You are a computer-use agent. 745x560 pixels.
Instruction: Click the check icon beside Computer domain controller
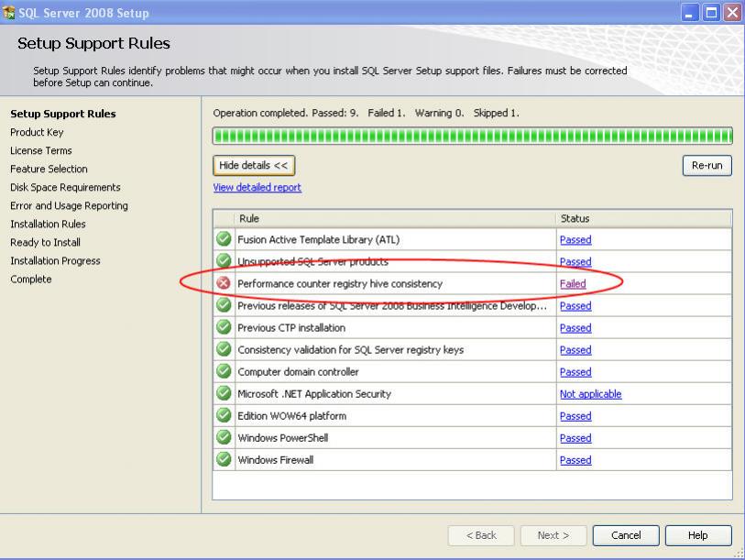click(x=224, y=371)
